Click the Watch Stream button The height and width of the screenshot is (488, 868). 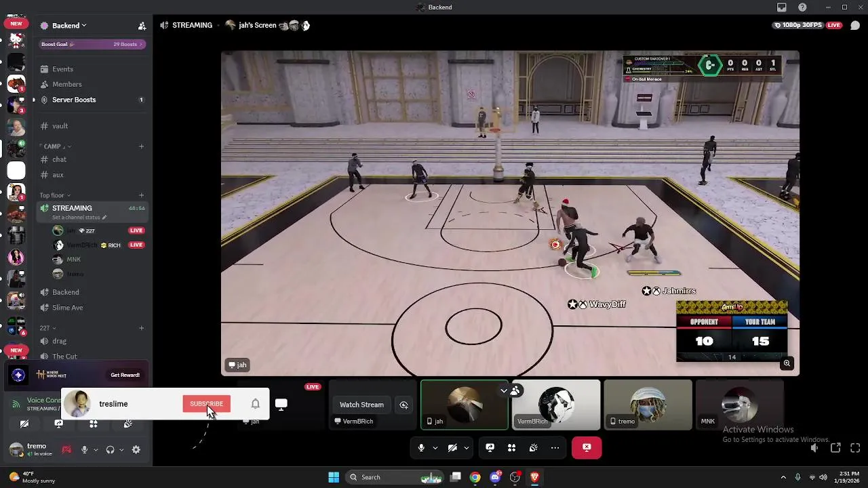tap(361, 405)
